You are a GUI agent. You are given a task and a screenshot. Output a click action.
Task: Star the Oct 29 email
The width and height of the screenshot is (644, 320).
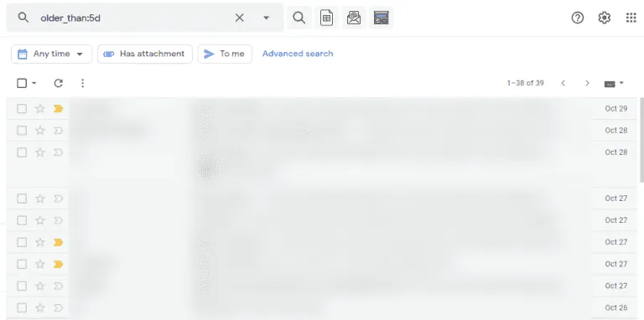40,109
